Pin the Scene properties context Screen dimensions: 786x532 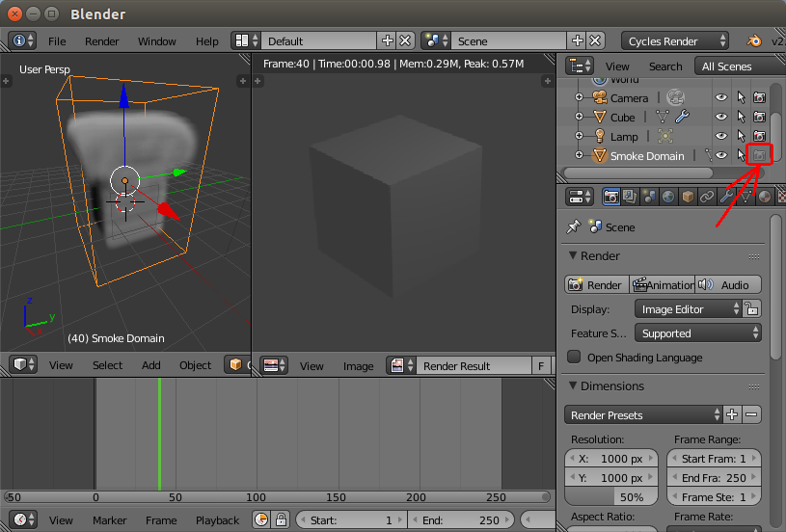[573, 226]
